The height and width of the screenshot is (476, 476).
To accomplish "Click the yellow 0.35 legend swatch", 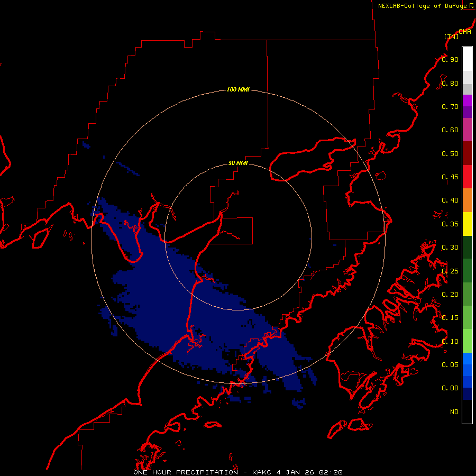I will coord(467,224).
